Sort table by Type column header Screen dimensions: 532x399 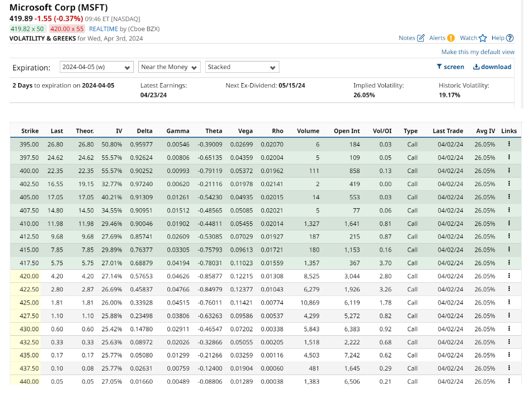pos(411,131)
